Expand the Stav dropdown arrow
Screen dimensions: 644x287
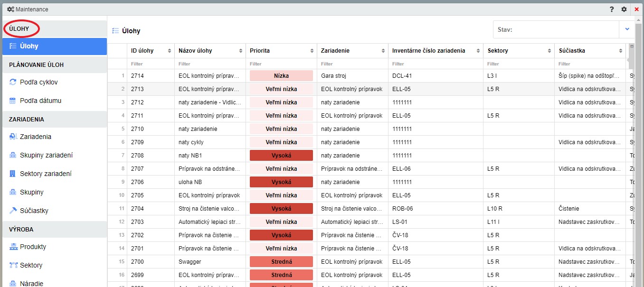click(x=627, y=29)
